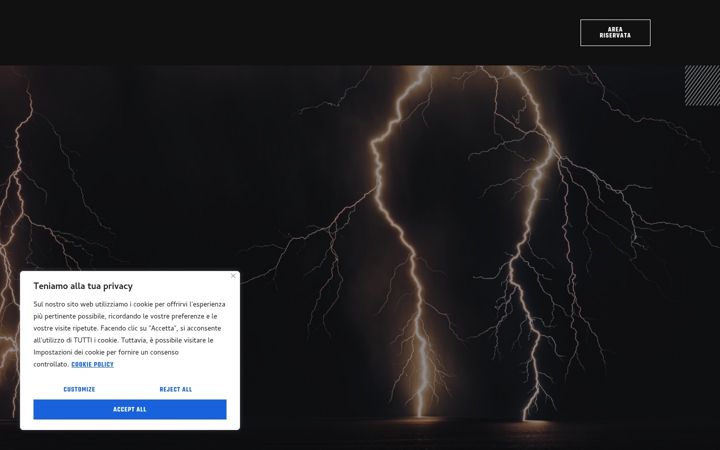
Task: Reject all cookies
Action: [176, 389]
